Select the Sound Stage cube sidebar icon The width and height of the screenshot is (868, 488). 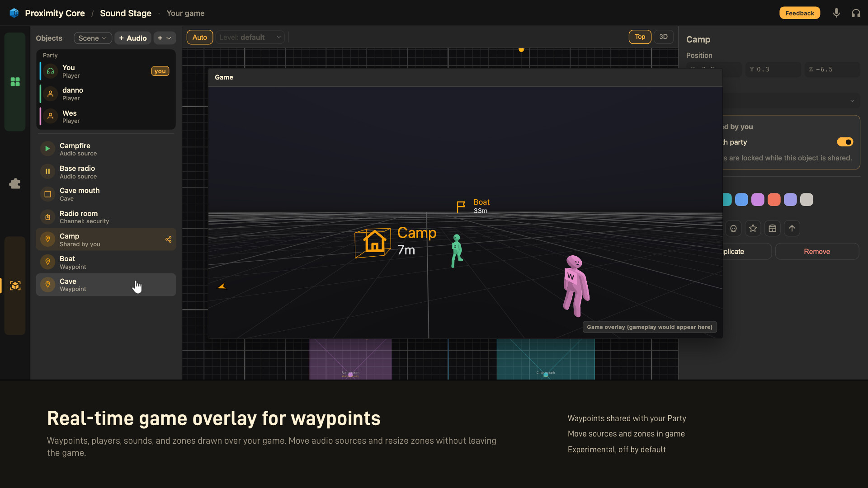click(x=15, y=286)
